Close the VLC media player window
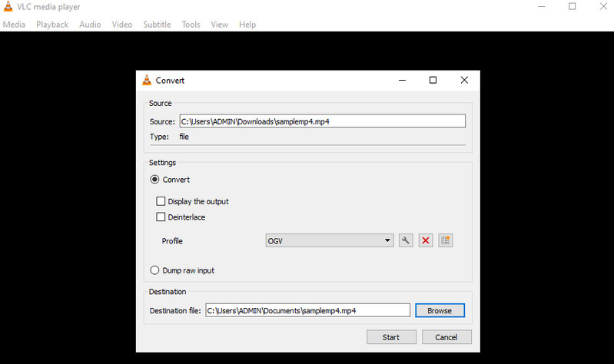Image resolution: width=614 pixels, height=364 pixels. (603, 6)
